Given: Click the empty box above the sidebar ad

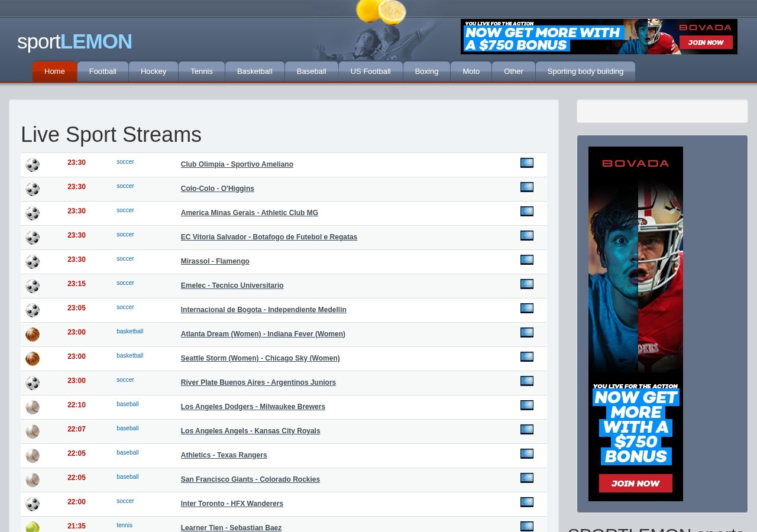Looking at the screenshot, I should pyautogui.click(x=662, y=111).
